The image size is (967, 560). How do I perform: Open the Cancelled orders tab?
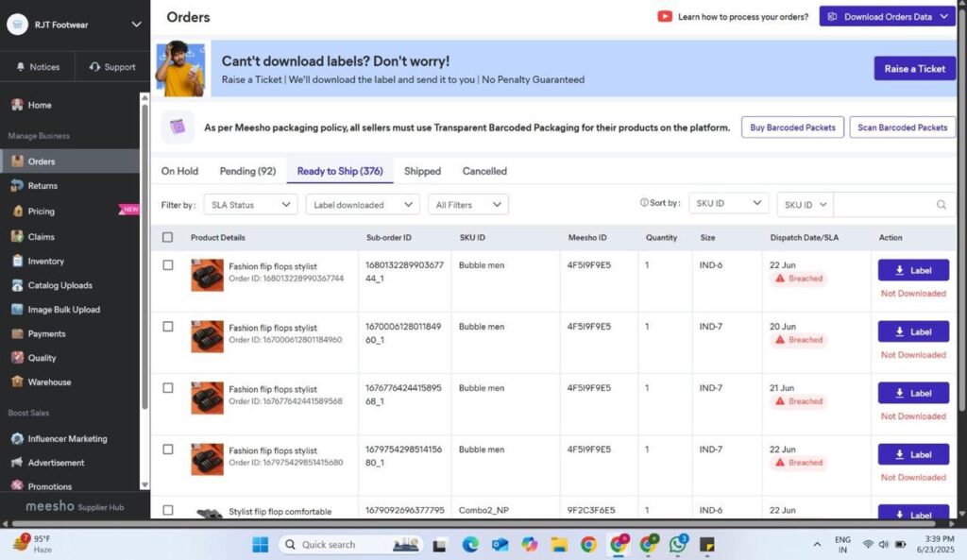(484, 171)
